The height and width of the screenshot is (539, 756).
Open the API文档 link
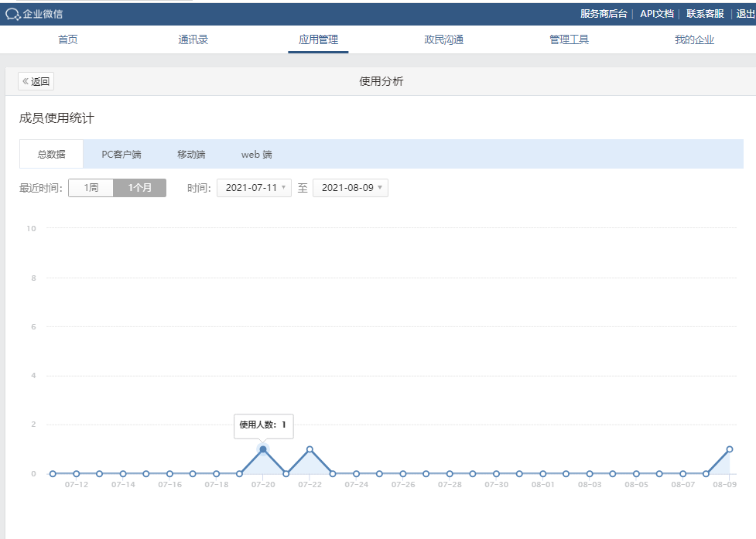tap(656, 14)
